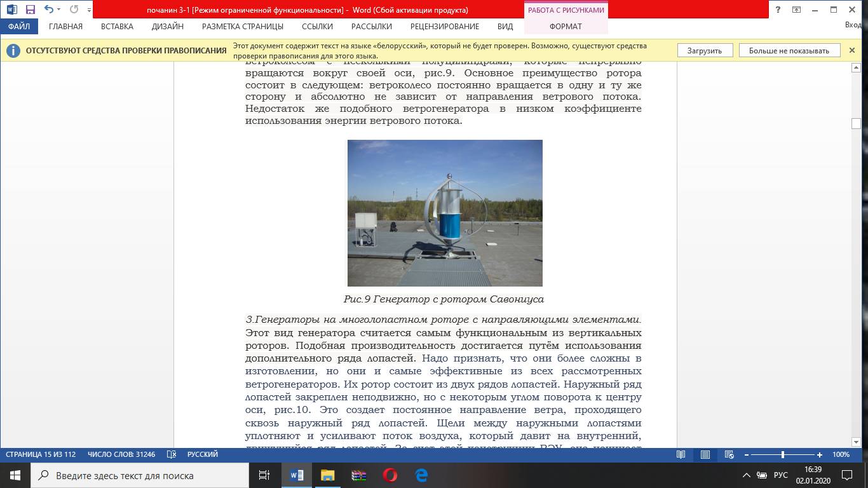Open the ВСТАВКА ribbon tab

point(117,26)
